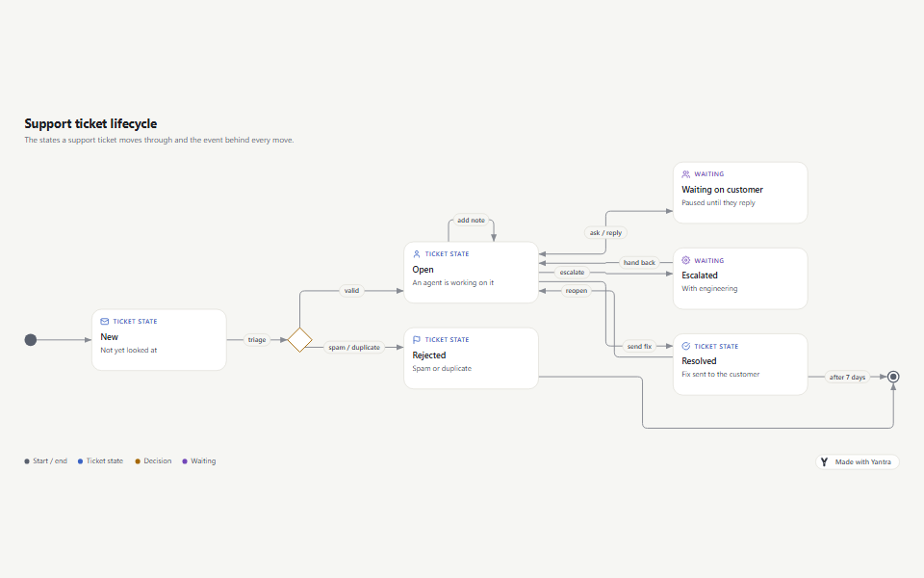Click TICKET STATE tag on the Resolved card
The width and height of the screenshot is (924, 578).
(x=716, y=346)
